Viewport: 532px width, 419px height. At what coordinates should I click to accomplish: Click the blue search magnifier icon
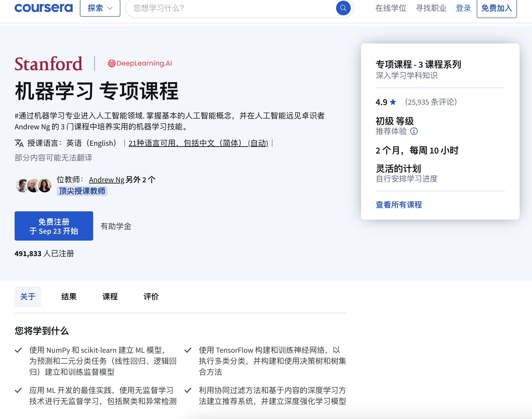point(343,8)
